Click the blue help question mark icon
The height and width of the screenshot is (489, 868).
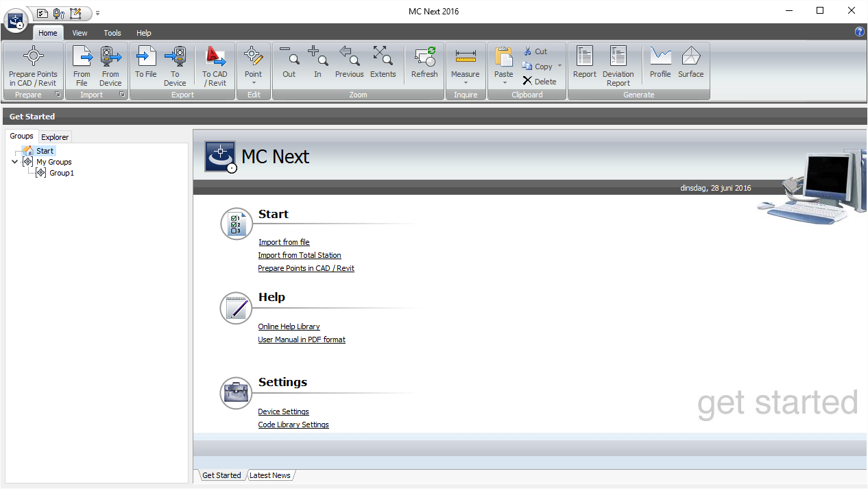pos(860,32)
